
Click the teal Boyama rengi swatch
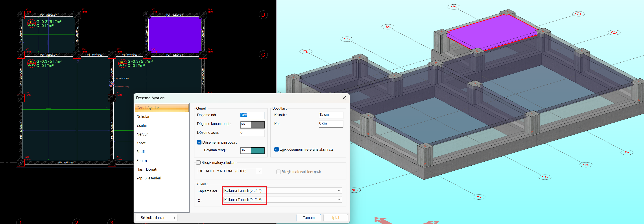click(x=257, y=150)
